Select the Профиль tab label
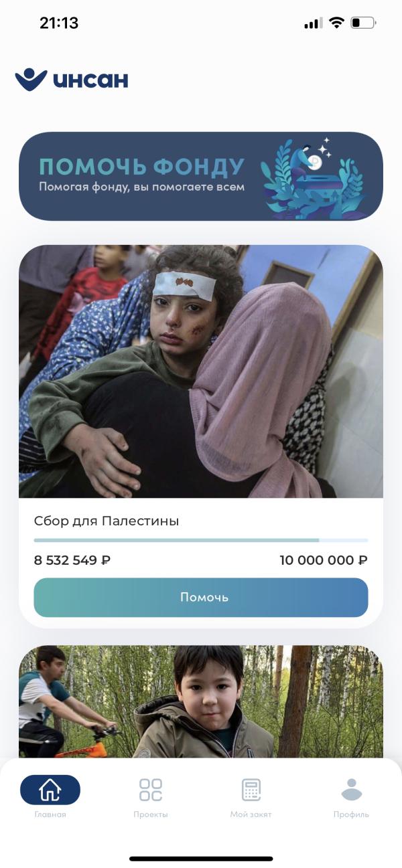Screen dimensions: 402x868 352,814
